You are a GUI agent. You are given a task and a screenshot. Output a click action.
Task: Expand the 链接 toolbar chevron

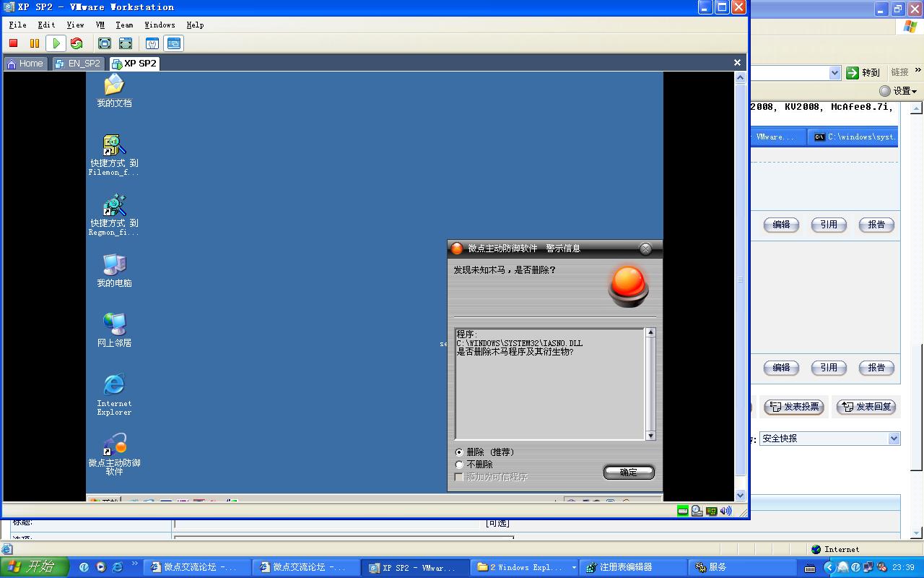[918, 71]
